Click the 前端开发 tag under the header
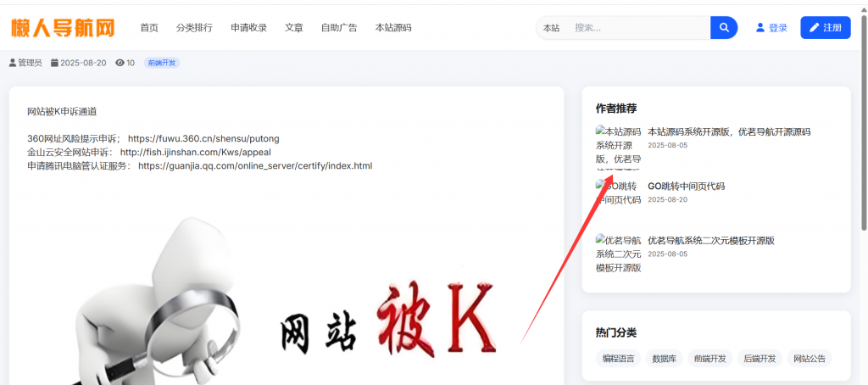868x385 pixels. click(x=162, y=63)
